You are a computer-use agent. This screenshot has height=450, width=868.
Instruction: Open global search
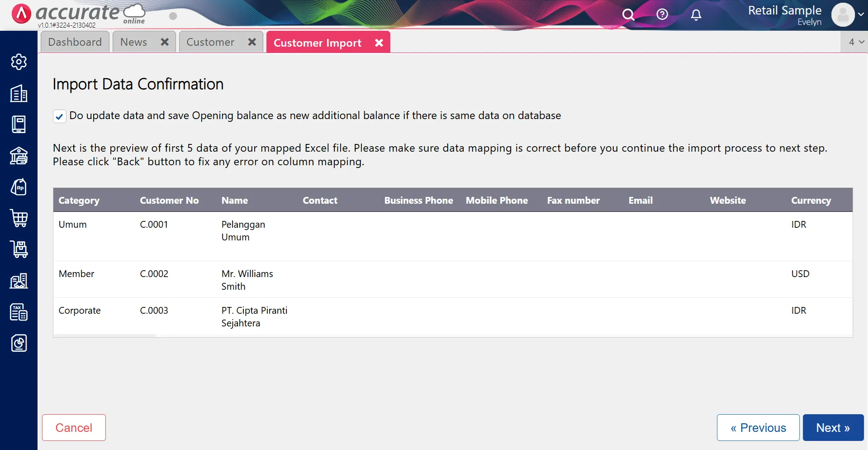coord(628,14)
